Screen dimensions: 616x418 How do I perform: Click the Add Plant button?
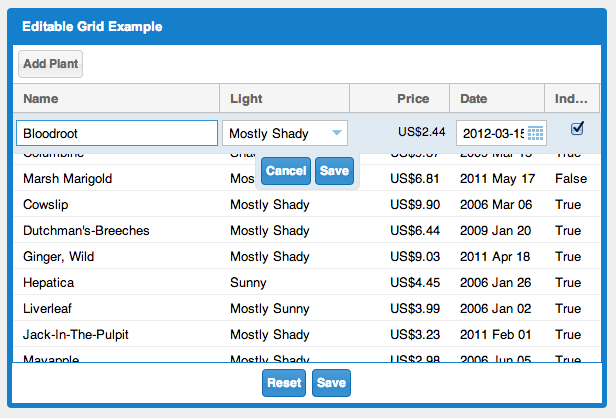[50, 64]
